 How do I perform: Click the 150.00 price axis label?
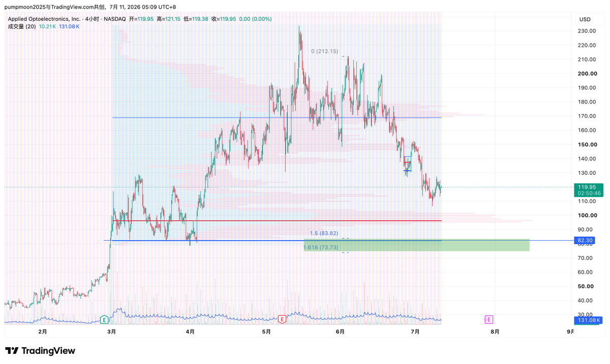(586, 145)
